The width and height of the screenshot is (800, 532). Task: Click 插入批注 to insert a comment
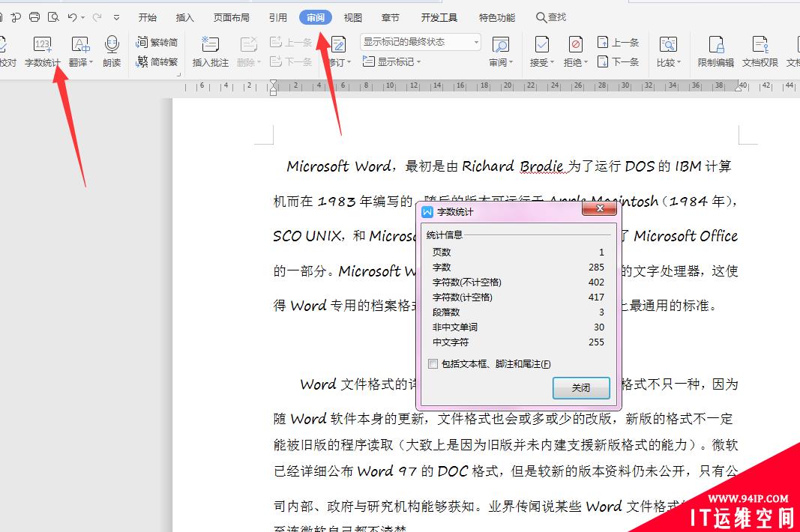(210, 52)
